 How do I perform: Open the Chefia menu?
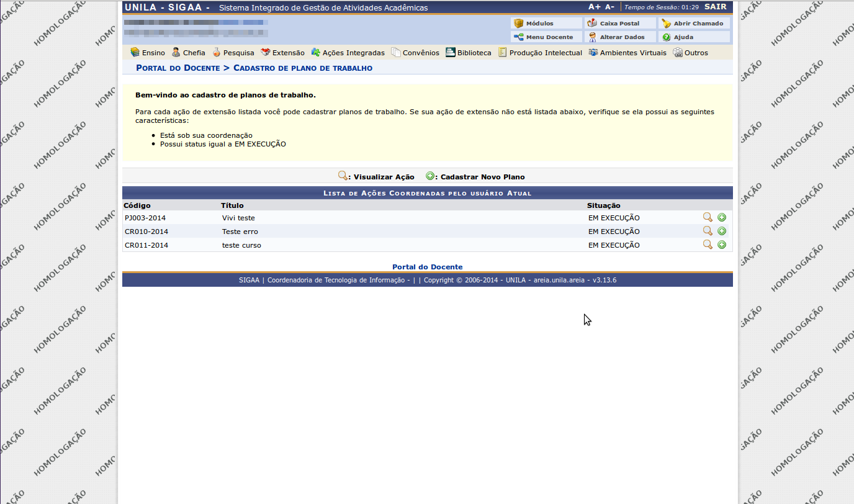pos(194,53)
